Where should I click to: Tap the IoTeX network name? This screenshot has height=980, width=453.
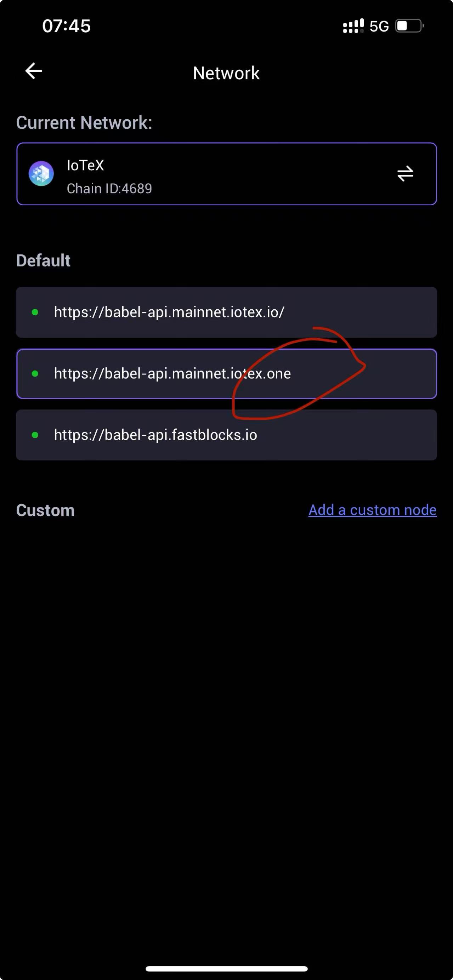click(85, 165)
